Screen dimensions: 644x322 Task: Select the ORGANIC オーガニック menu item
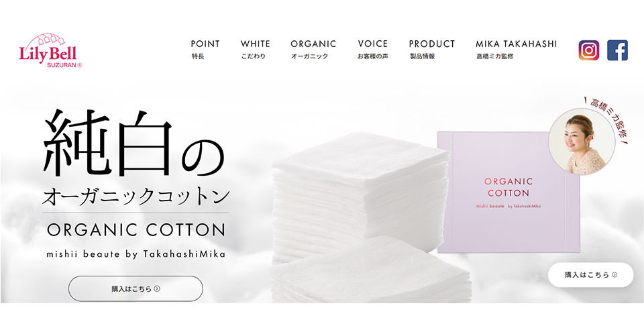point(313,49)
